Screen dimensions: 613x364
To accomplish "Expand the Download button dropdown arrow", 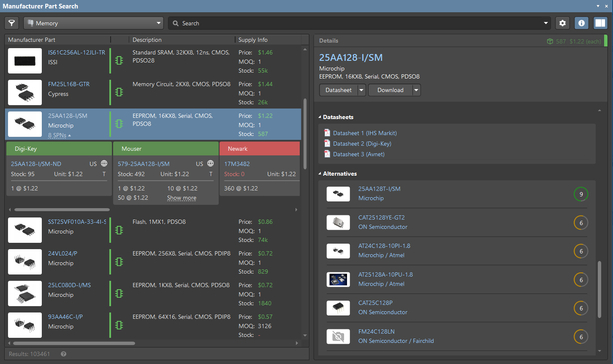I will (416, 90).
